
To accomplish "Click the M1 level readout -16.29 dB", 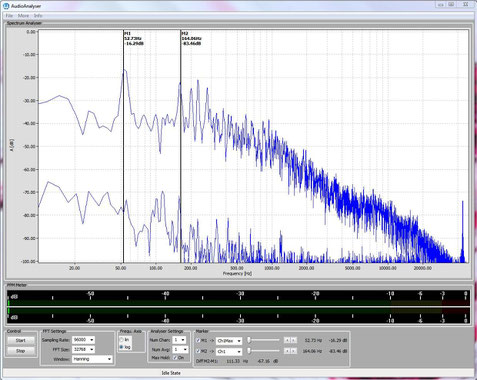I will coord(338,340).
